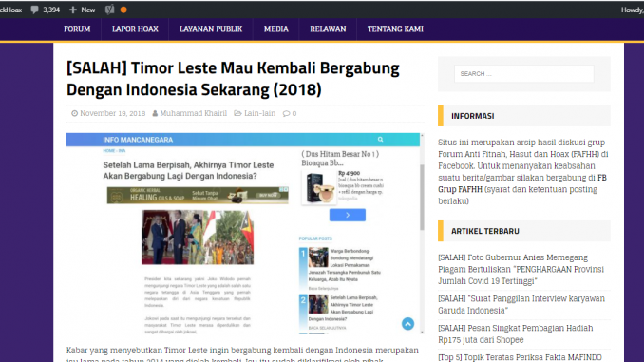The image size is (644, 362).
Task: Click the Jokowi handshake thumbnail image
Action: [198, 238]
